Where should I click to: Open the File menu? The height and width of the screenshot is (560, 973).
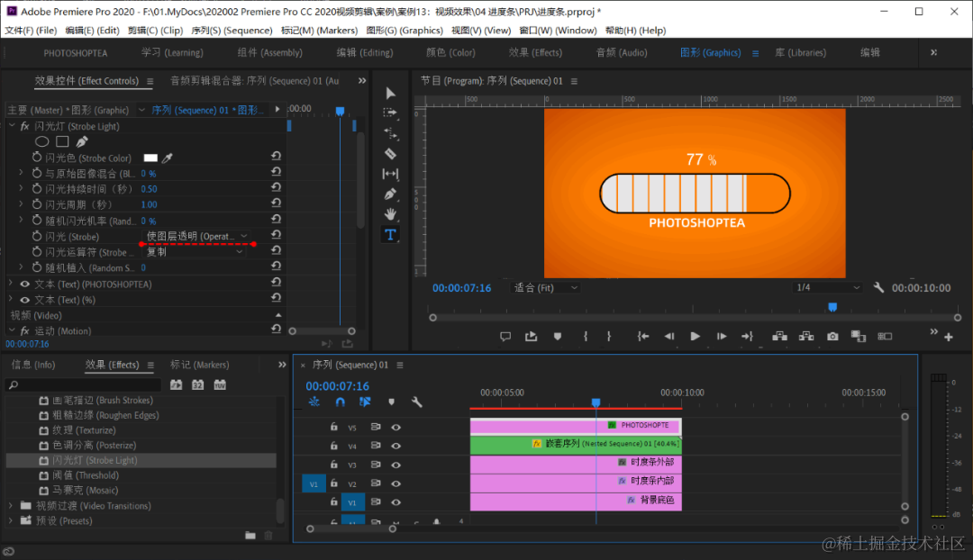click(x=31, y=31)
